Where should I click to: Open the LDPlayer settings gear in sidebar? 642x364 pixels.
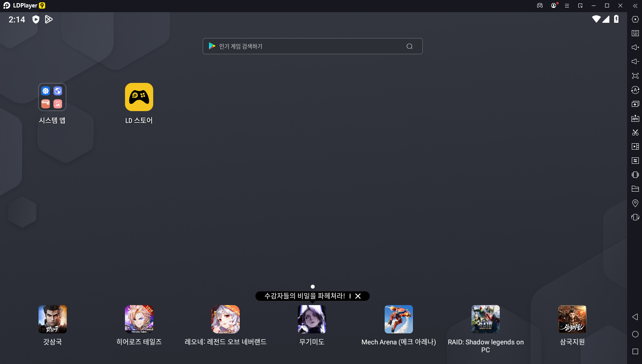point(635,19)
